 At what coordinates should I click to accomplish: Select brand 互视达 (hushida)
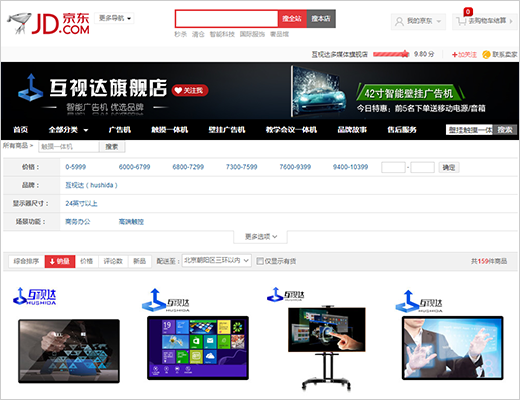91,185
